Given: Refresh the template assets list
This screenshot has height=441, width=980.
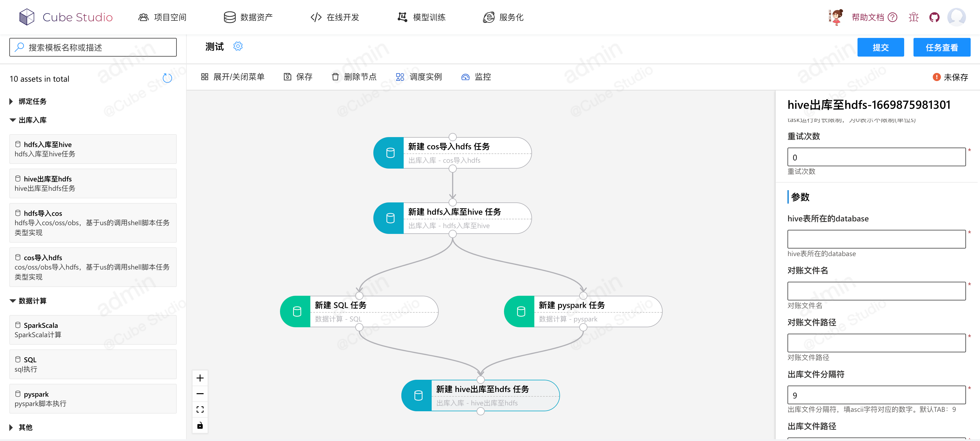Looking at the screenshot, I should pyautogui.click(x=167, y=78).
